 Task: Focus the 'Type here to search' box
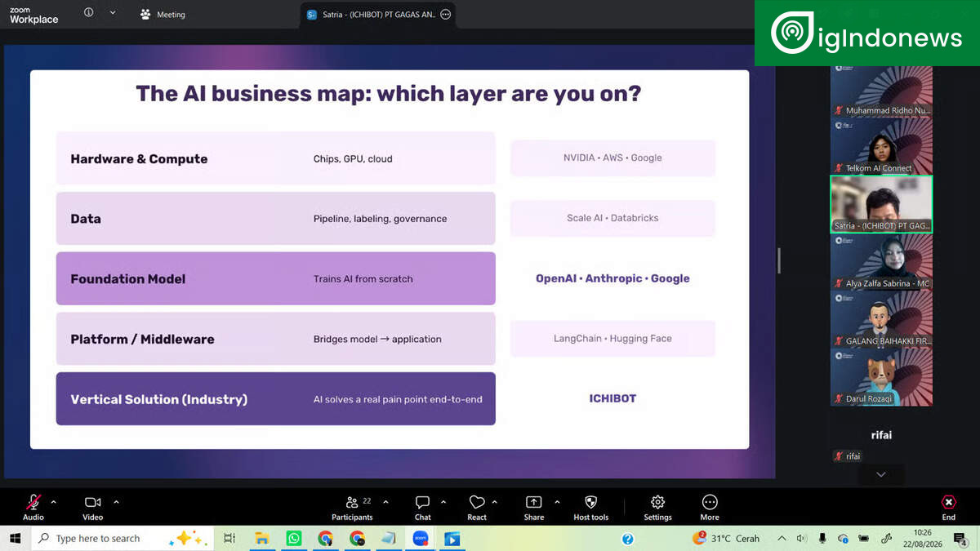pyautogui.click(x=122, y=539)
